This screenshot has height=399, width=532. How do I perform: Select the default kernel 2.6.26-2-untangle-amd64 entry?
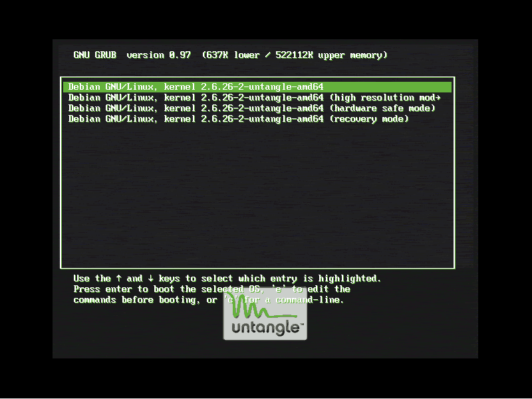257,87
